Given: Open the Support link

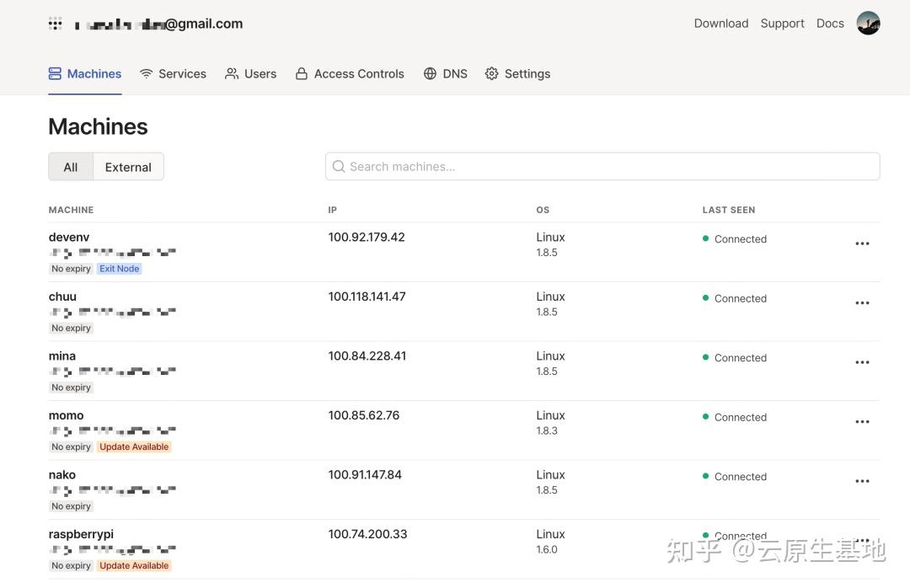Looking at the screenshot, I should (782, 24).
